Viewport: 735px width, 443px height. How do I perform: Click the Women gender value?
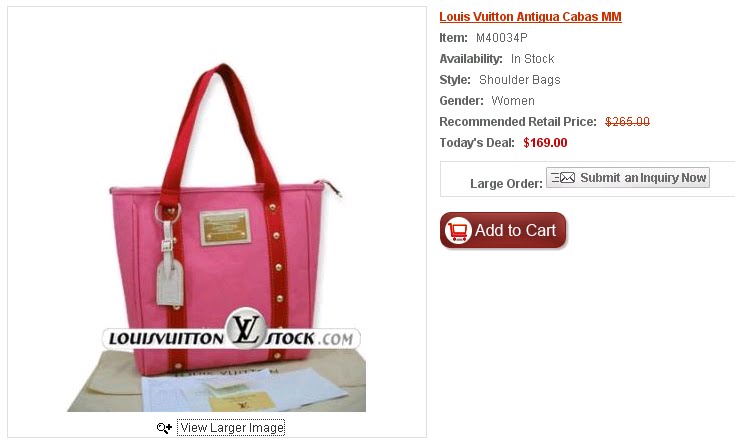(513, 101)
